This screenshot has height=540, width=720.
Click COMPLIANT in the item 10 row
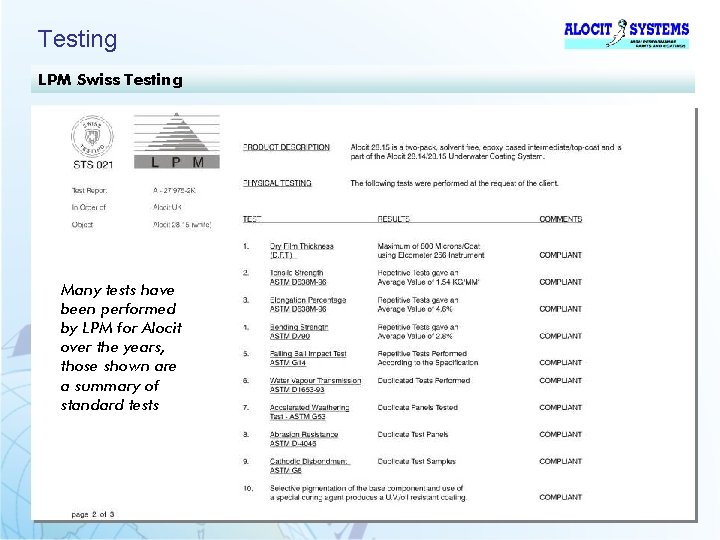click(560, 497)
